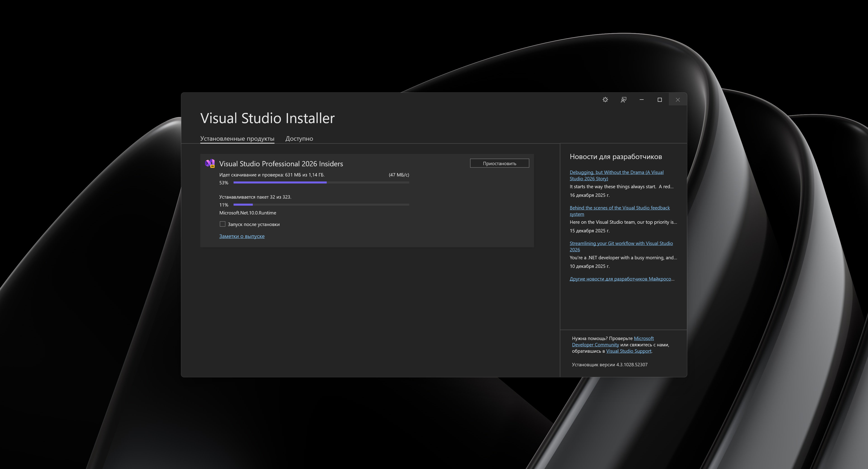Enable the Запуск после установки checkbox
Image resolution: width=868 pixels, height=469 pixels.
[222, 224]
